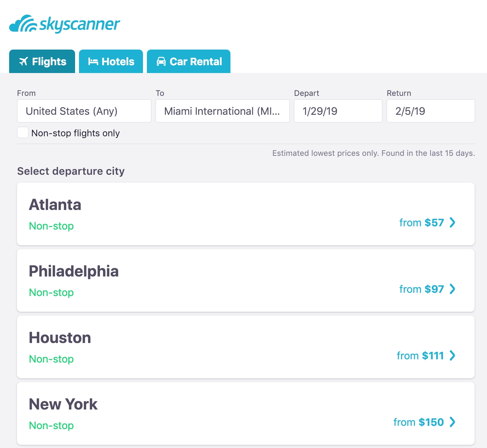This screenshot has width=487, height=448.
Task: Open the To field showing Miami International
Action: [x=223, y=111]
